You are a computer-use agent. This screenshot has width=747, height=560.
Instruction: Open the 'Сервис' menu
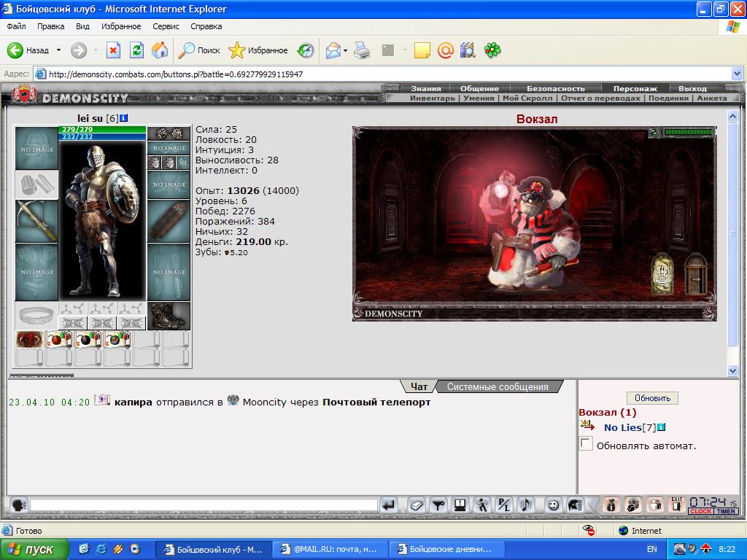click(166, 26)
